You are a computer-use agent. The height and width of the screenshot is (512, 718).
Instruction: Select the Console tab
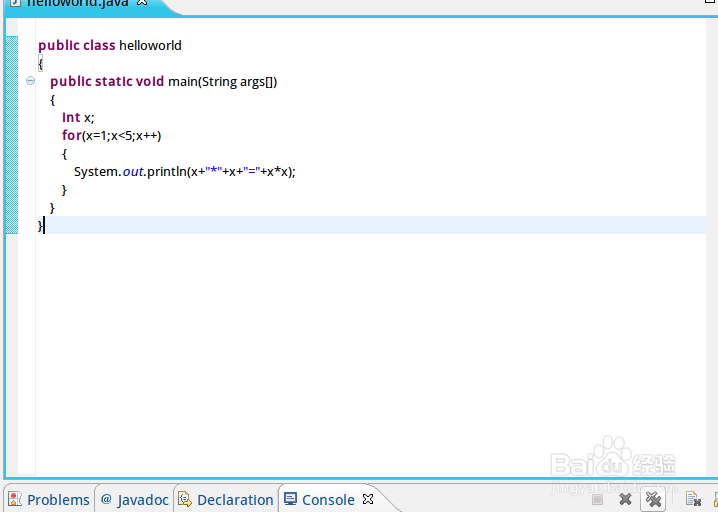click(328, 499)
